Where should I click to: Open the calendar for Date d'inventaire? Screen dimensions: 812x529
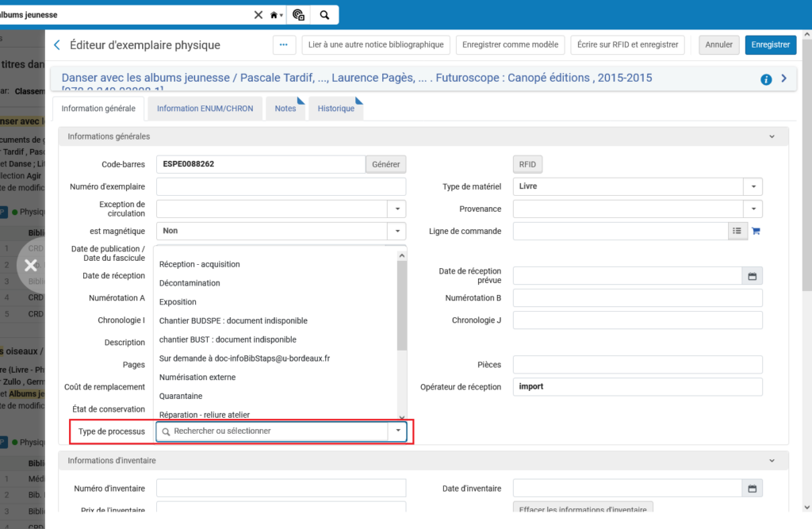(752, 488)
